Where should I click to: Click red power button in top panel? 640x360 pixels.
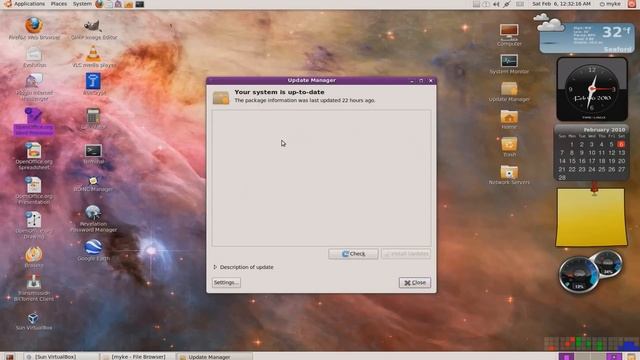point(631,4)
